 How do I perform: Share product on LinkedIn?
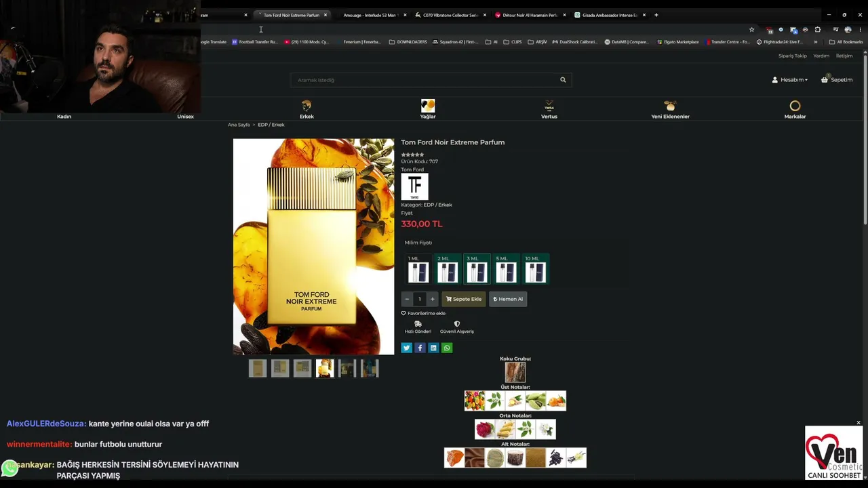(x=433, y=348)
